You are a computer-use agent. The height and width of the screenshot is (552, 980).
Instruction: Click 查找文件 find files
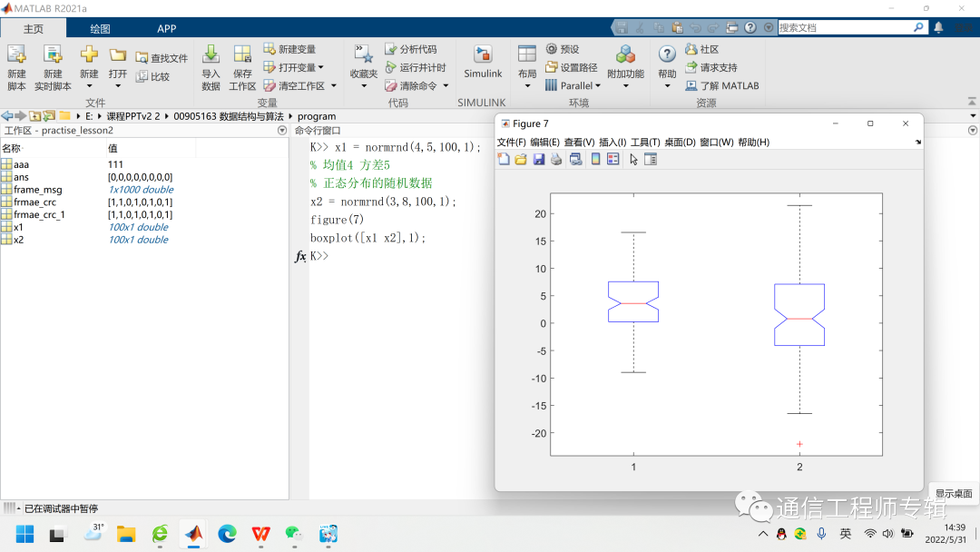(x=162, y=58)
